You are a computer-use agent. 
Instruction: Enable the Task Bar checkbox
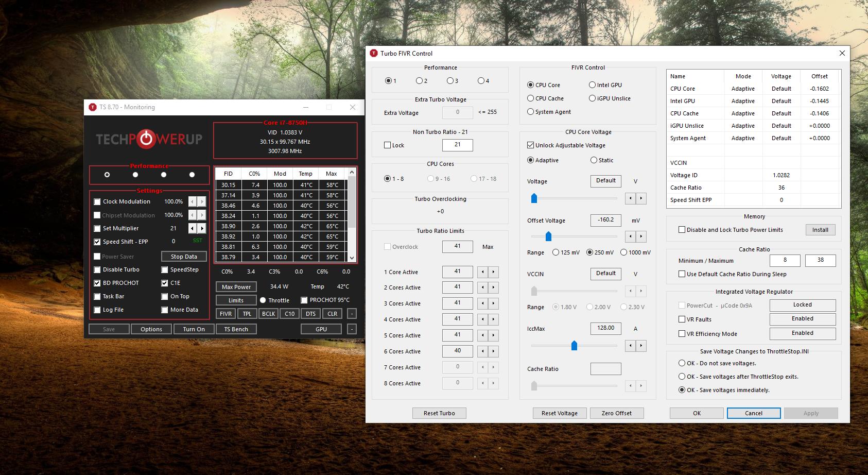(x=97, y=297)
